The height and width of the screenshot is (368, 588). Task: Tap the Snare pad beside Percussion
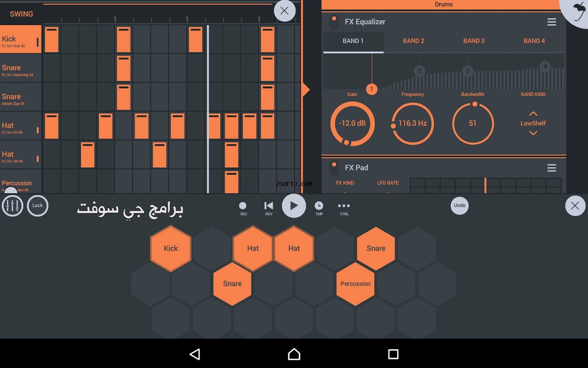(376, 248)
